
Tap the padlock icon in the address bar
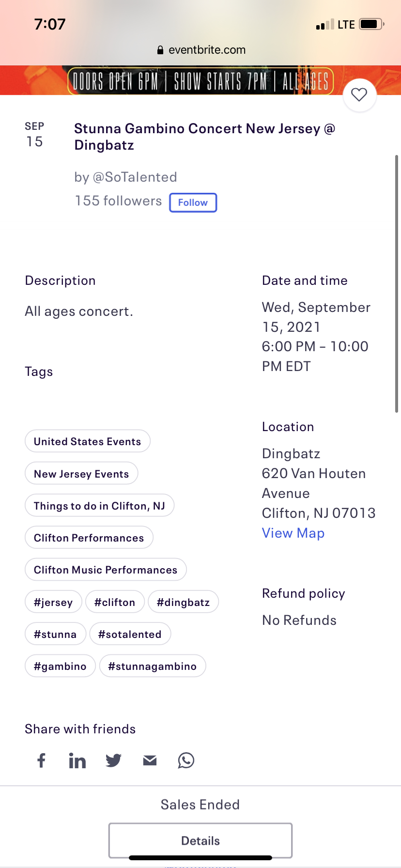tap(160, 49)
